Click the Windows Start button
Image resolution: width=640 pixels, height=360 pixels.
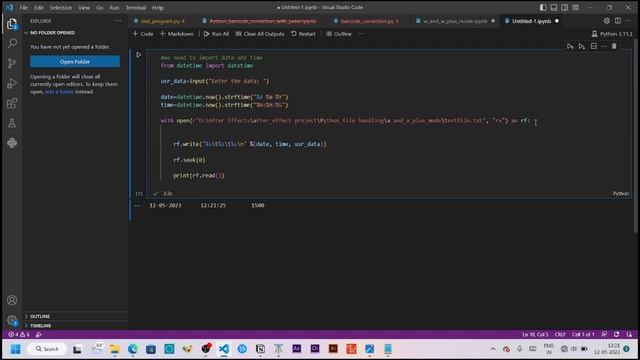point(16,349)
